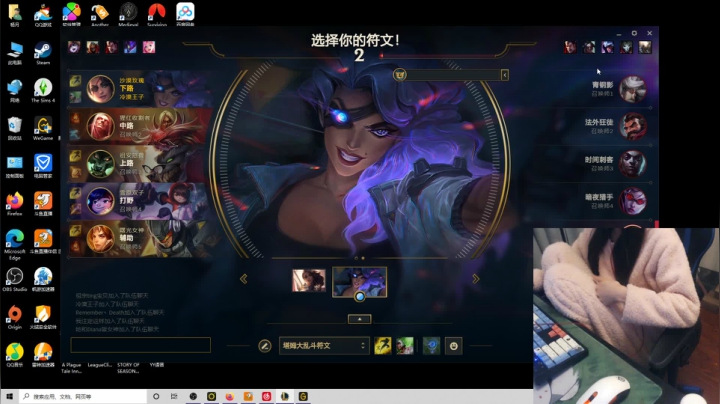Viewport: 720px width, 404px height.
Task: Open the rune page edit pencil icon
Action: pos(264,346)
